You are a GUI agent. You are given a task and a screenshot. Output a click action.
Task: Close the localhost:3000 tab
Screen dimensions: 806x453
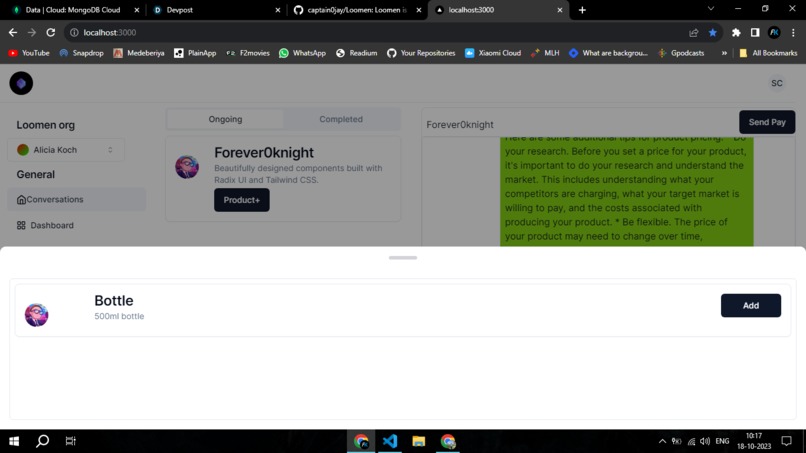(x=560, y=10)
